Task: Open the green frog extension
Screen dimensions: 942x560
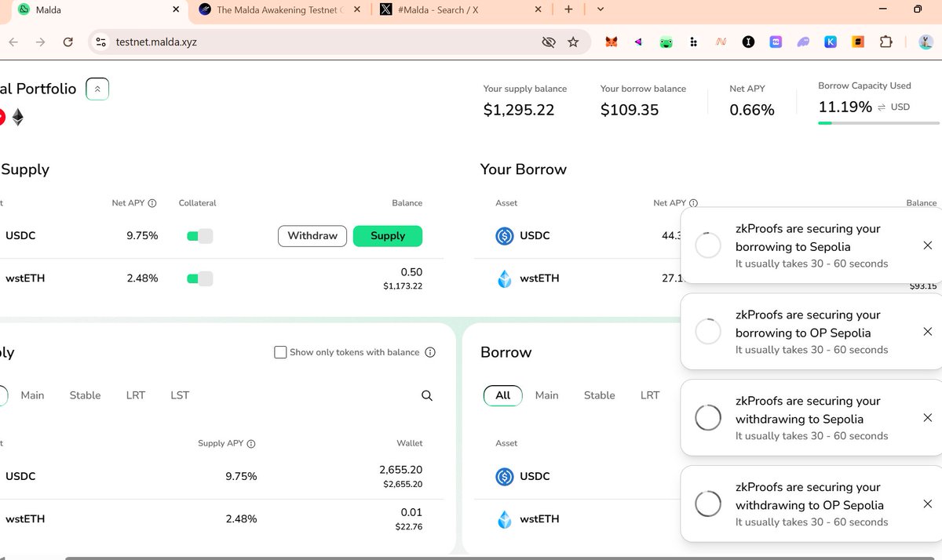Action: (x=666, y=42)
